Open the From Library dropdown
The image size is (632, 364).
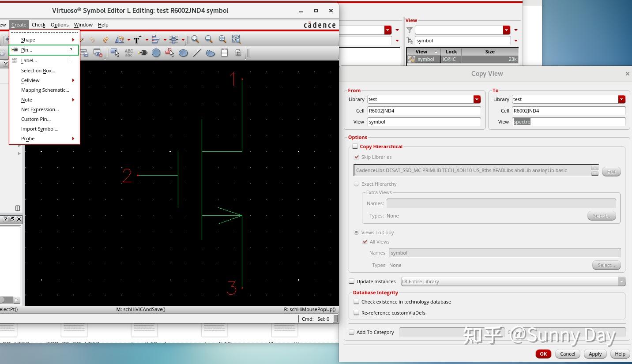[477, 99]
